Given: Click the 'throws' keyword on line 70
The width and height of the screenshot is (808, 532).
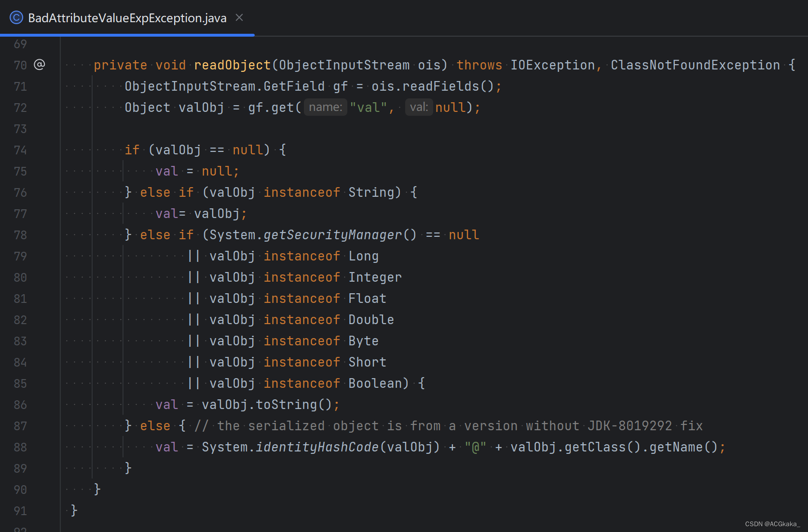Looking at the screenshot, I should (479, 65).
